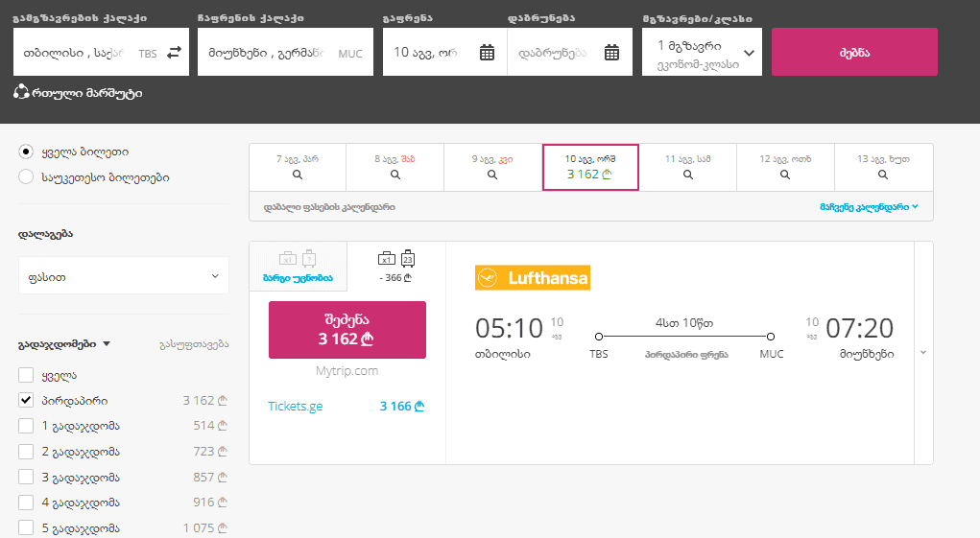The image size is (980, 538).
Task: Check the 1 transfer checkbox
Action: [x=26, y=426]
